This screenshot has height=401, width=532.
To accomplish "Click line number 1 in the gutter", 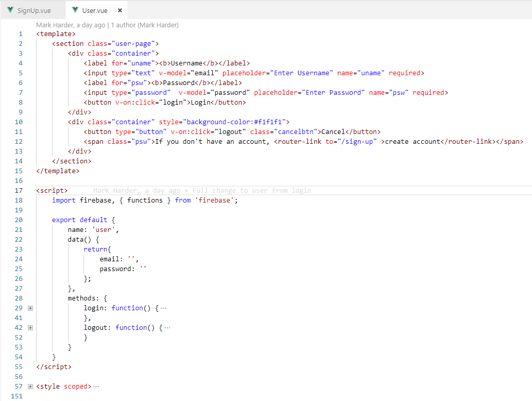I will [x=21, y=34].
